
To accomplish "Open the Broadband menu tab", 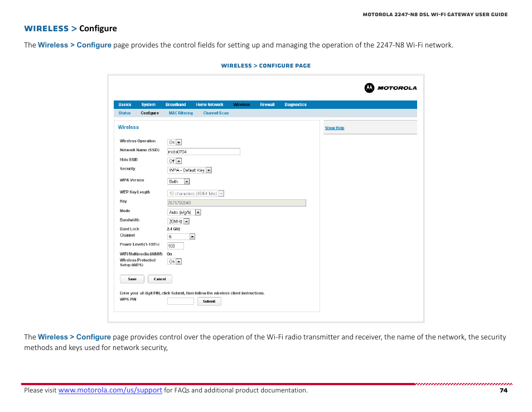I will [176, 104].
